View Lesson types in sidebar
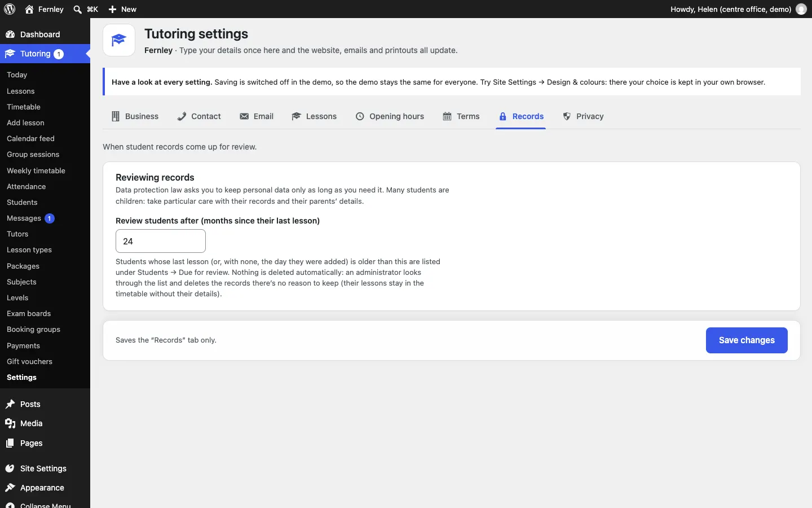812x508 pixels. pyautogui.click(x=29, y=249)
